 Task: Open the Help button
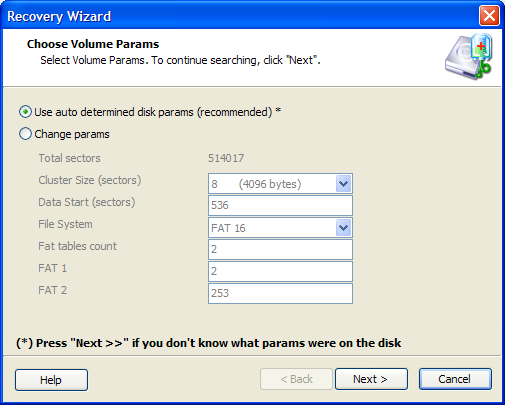tap(51, 380)
